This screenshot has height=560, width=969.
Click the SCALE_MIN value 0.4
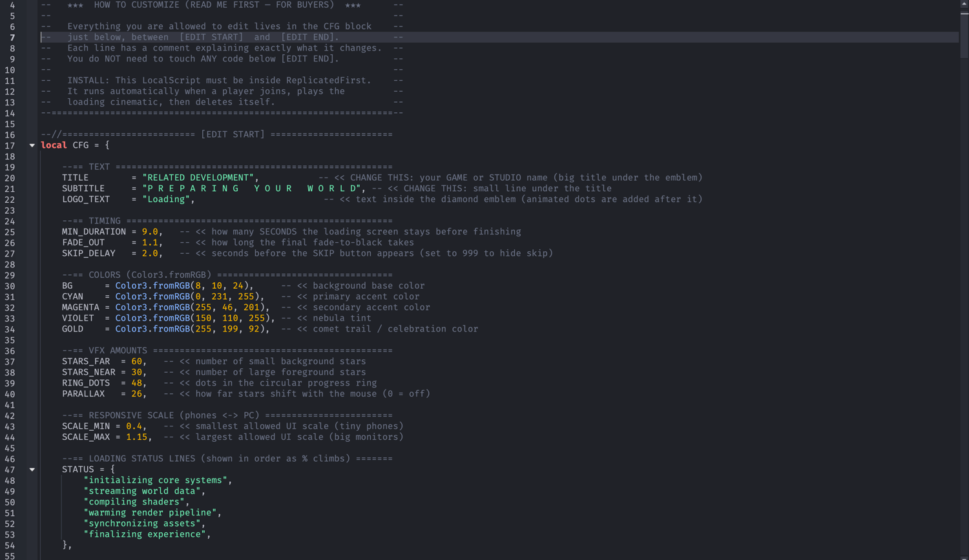[134, 426]
